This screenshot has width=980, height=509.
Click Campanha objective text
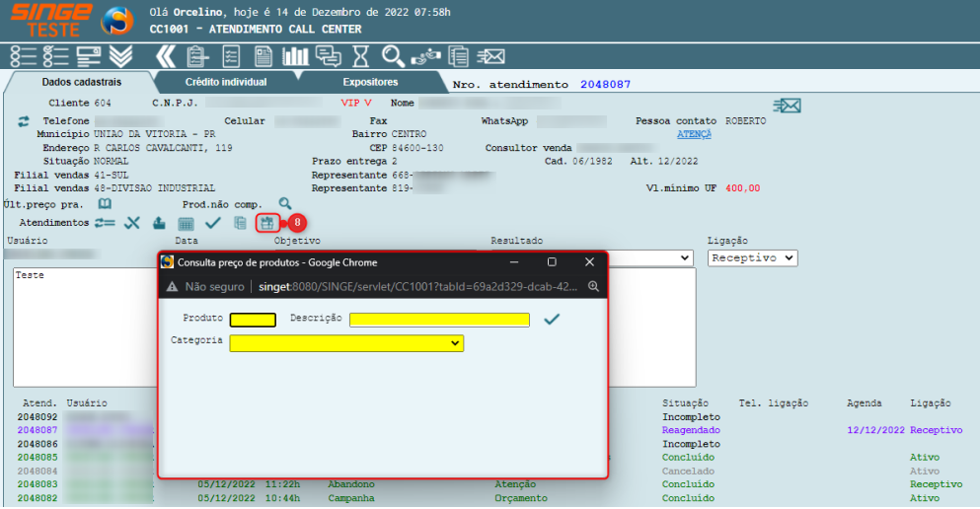351,498
